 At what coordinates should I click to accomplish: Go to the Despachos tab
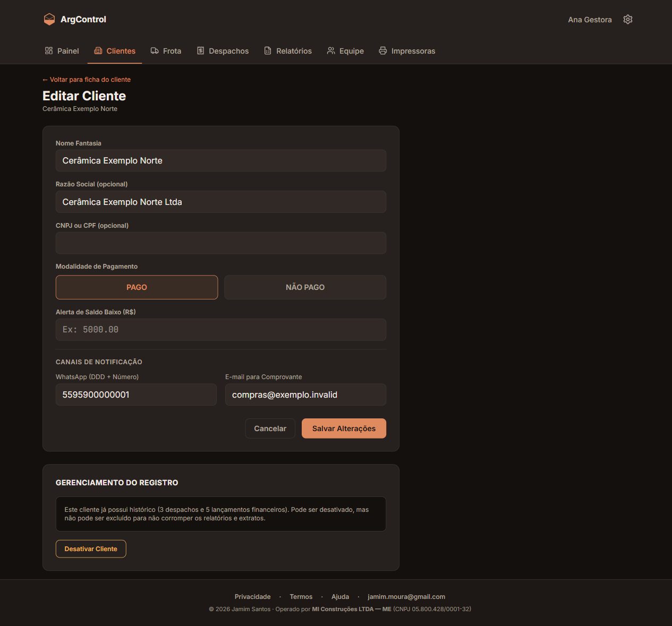[x=223, y=51]
